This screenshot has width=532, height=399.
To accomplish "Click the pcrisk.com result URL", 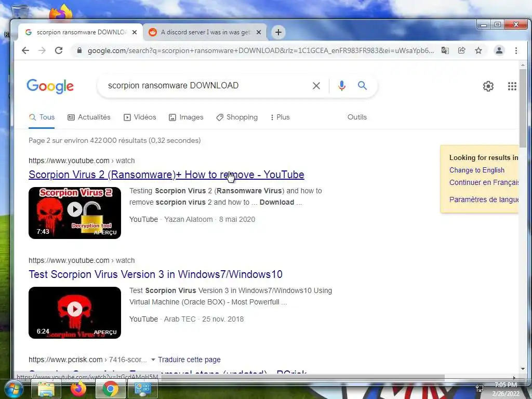I will [x=87, y=360].
